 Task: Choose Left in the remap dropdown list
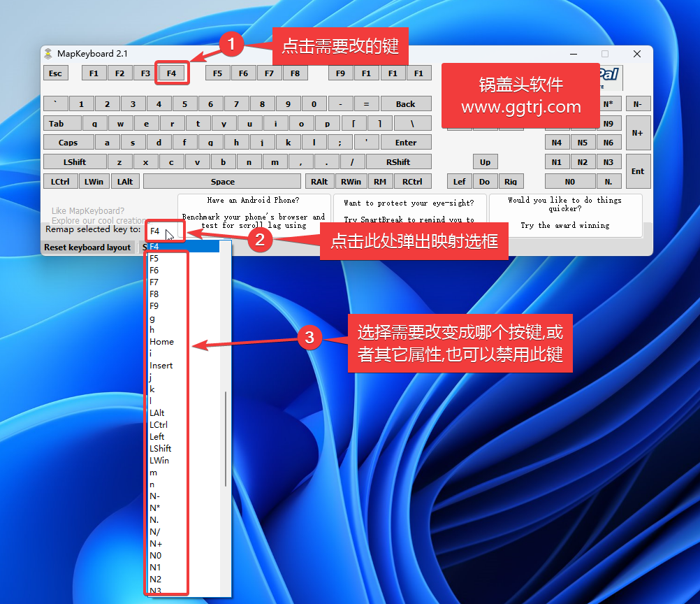point(184,436)
